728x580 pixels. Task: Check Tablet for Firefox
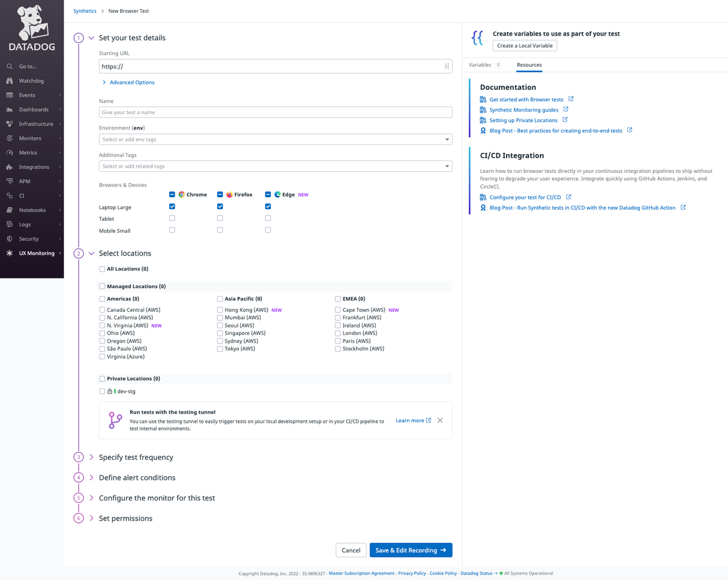[x=220, y=218]
